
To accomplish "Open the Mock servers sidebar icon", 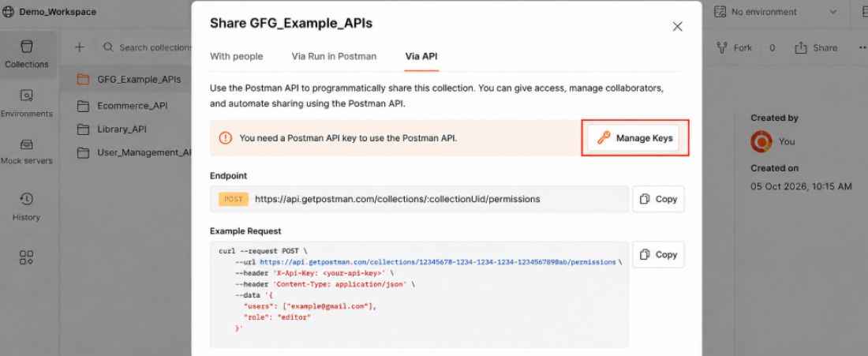I will [27, 144].
